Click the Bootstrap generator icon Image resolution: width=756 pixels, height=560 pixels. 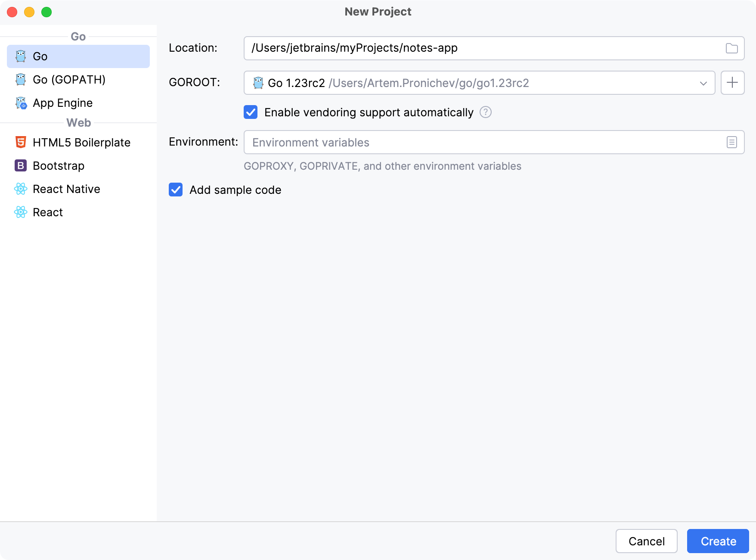click(20, 165)
